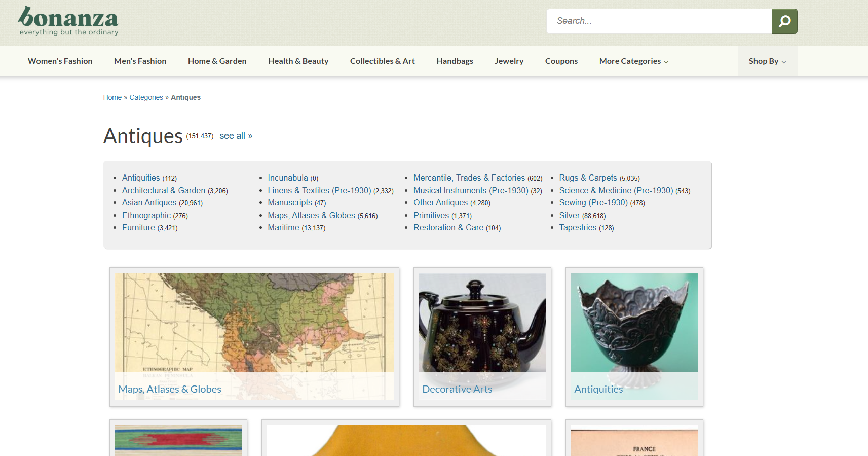Open Musical Instruments (Pre-1930) link

471,191
